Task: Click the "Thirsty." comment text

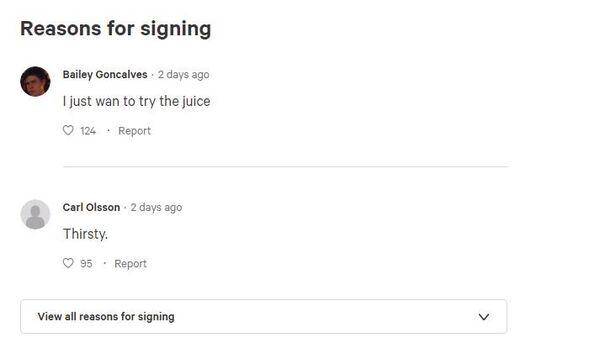Action: tap(85, 234)
